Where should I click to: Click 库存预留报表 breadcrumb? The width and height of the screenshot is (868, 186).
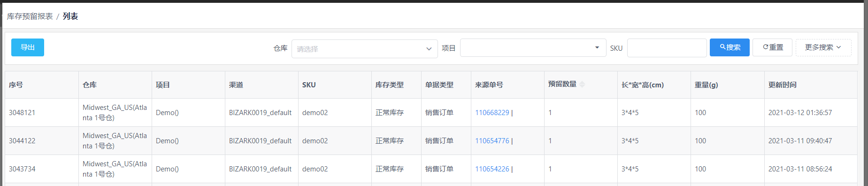tap(30, 16)
